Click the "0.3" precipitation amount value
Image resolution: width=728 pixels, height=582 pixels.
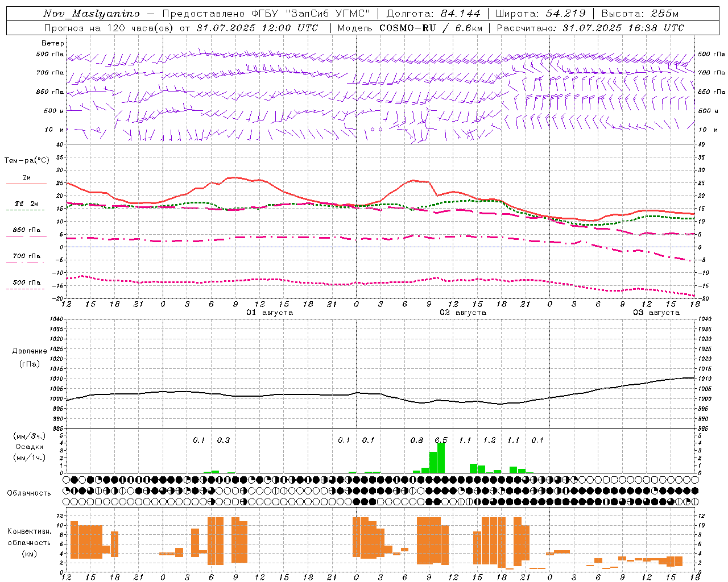point(224,440)
